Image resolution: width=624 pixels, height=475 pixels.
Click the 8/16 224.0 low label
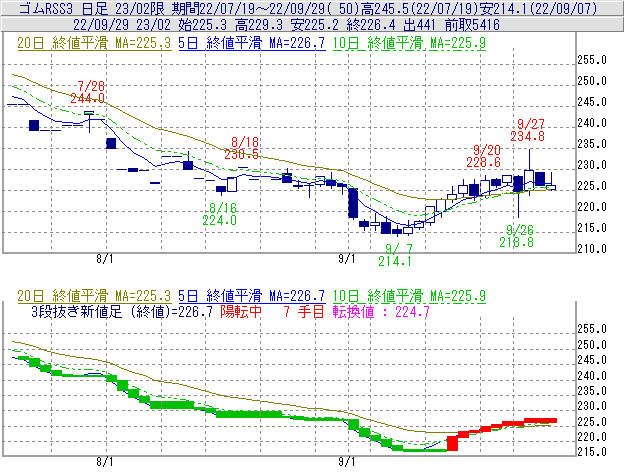click(x=220, y=214)
